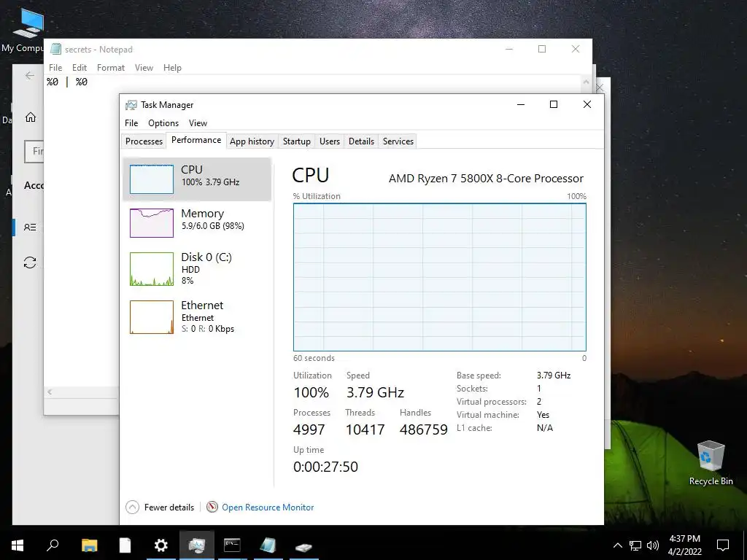This screenshot has height=560, width=747.
Task: Click the Threads value 10417
Action: 365,429
